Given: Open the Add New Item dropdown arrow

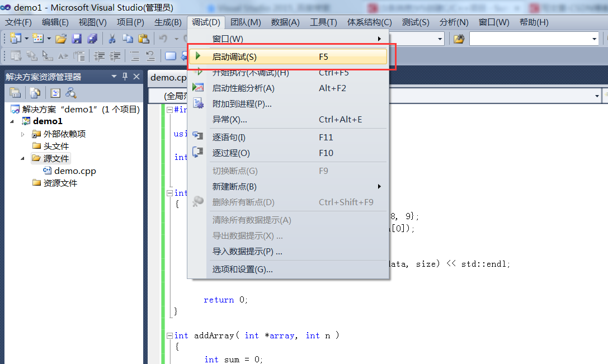Looking at the screenshot, I should pyautogui.click(x=49, y=39).
